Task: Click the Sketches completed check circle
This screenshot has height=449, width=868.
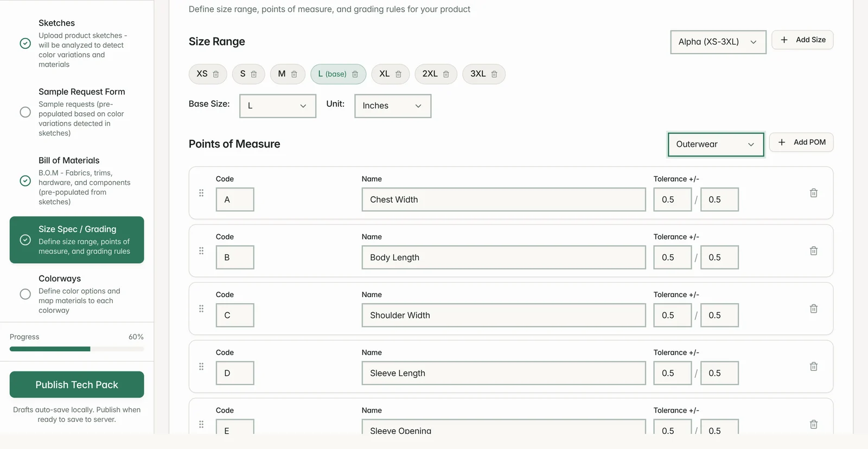Action: click(25, 43)
